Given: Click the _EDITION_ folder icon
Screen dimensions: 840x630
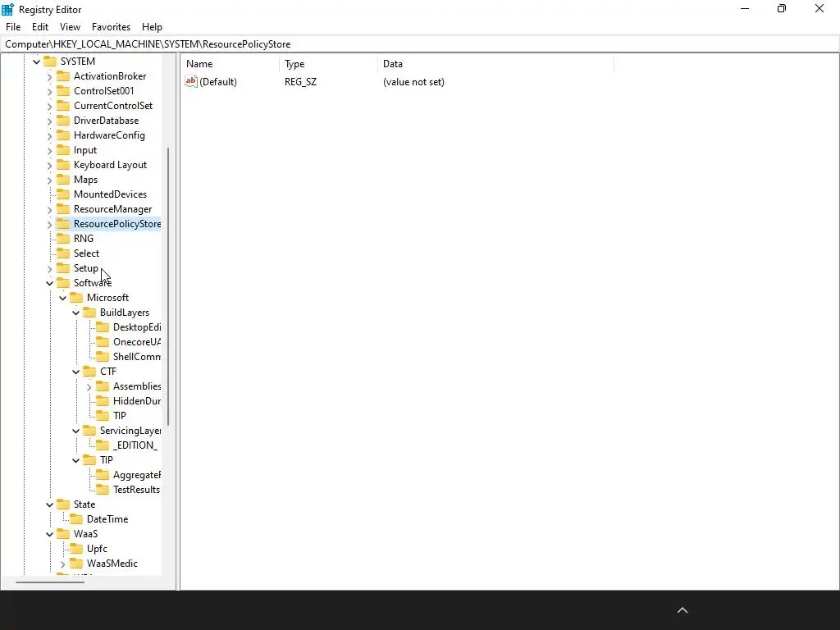Looking at the screenshot, I should (103, 445).
